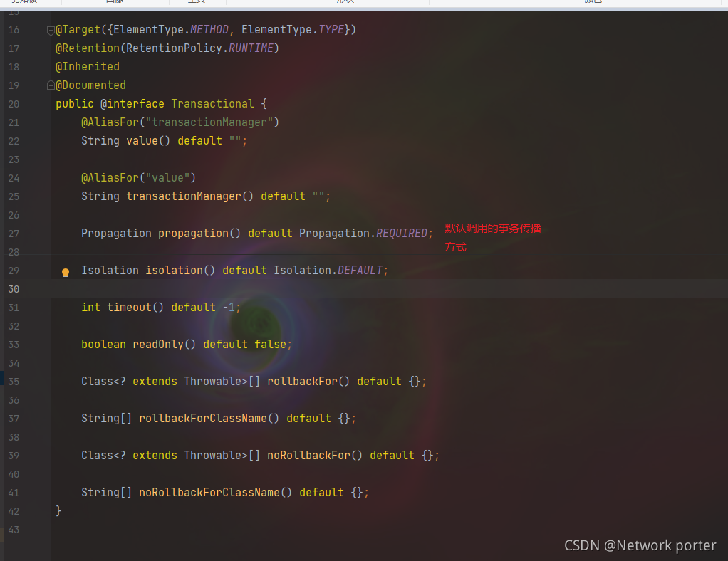The height and width of the screenshot is (561, 728).
Task: Click the @AliasFor("value") annotation
Action: click(x=138, y=178)
